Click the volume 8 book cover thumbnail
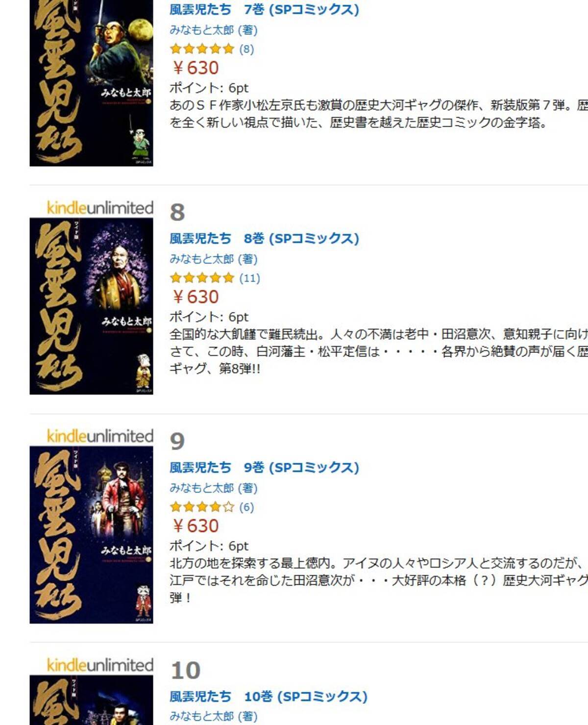Viewport: 588px width, 725px height. click(x=91, y=306)
